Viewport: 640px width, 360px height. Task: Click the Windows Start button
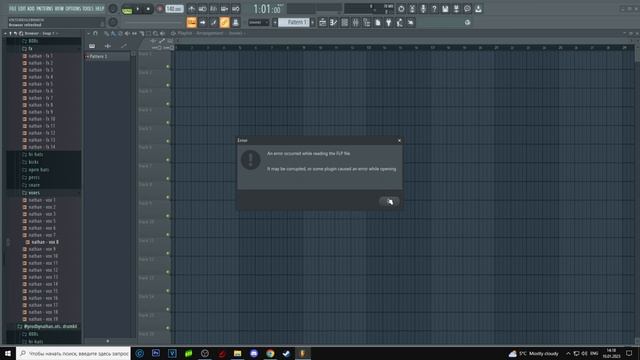[x=8, y=353]
